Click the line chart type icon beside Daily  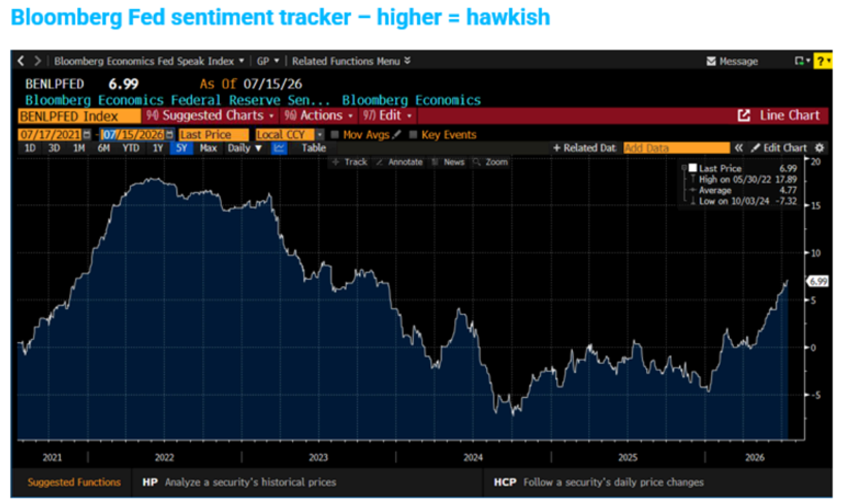pos(279,148)
